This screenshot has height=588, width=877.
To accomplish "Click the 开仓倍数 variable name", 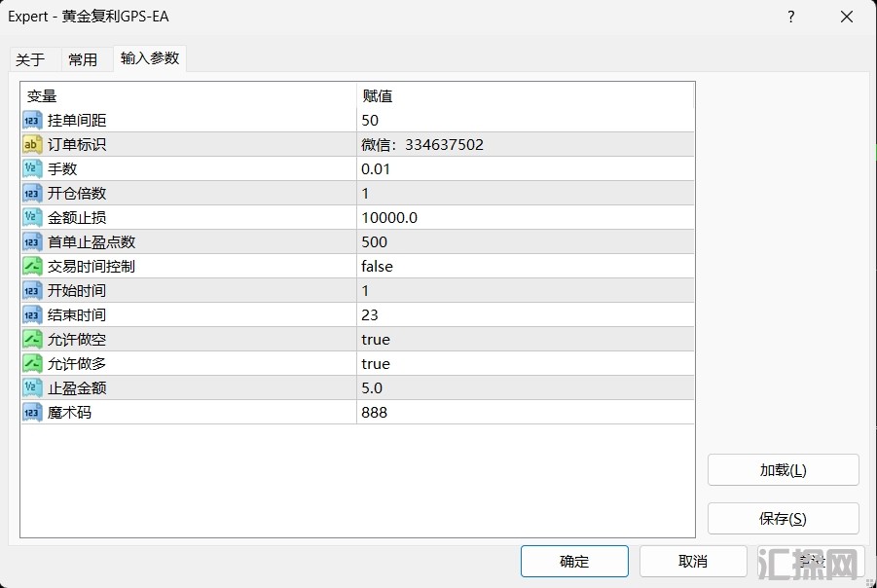I will click(x=77, y=193).
